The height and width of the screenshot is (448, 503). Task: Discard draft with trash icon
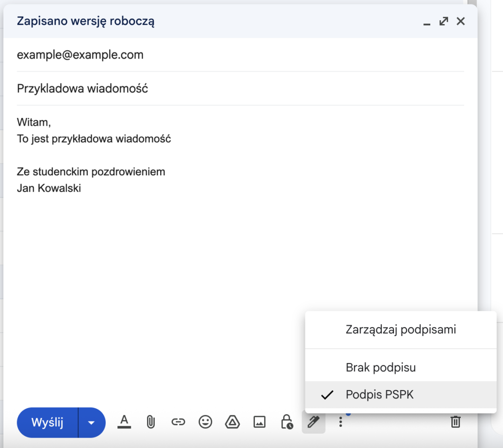(x=455, y=422)
